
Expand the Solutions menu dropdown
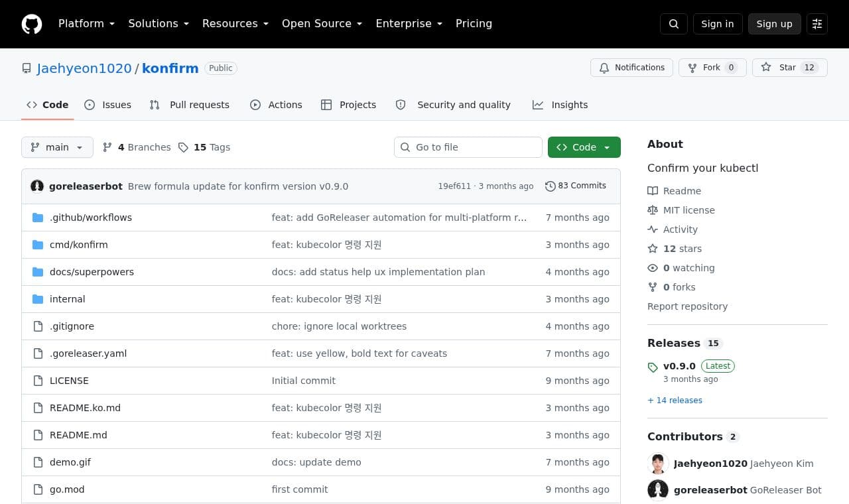click(159, 24)
